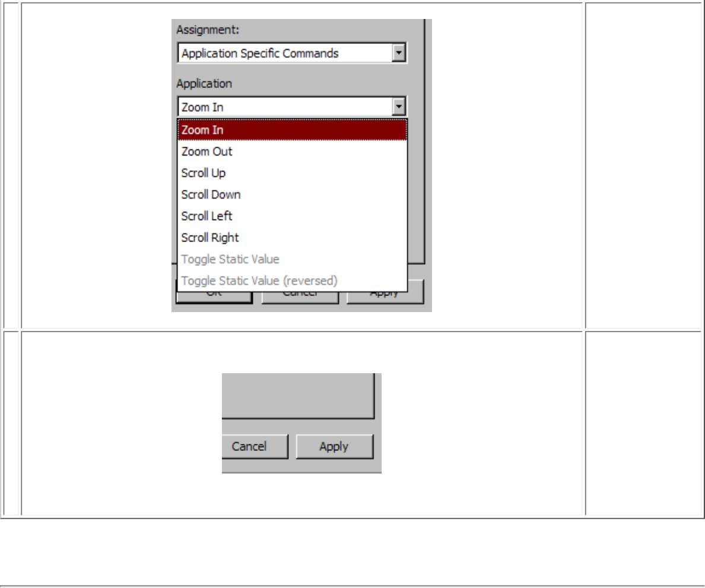Click Apply in the lower dialog image
The image size is (705, 588).
pos(335,446)
